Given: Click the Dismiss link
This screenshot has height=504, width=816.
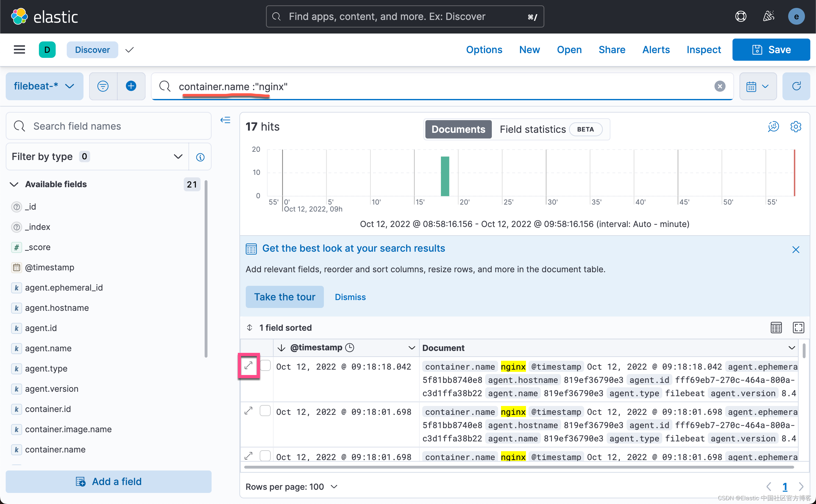Looking at the screenshot, I should pos(350,297).
